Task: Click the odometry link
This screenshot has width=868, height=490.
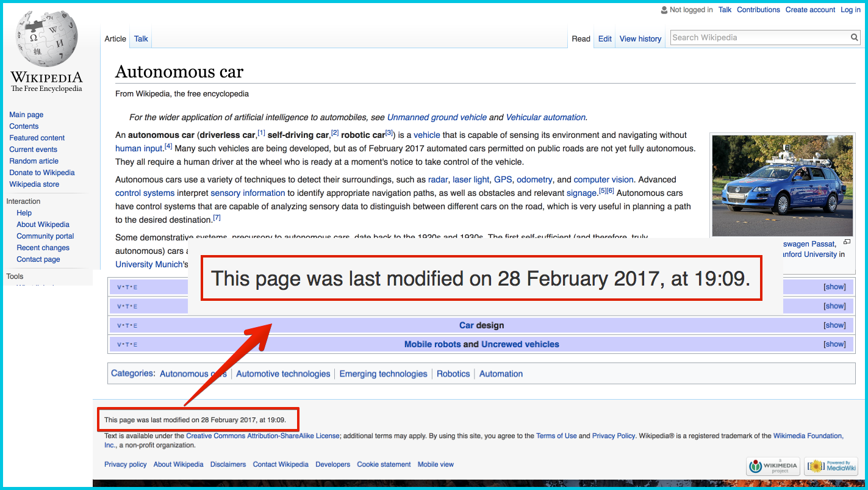Action: pyautogui.click(x=534, y=179)
